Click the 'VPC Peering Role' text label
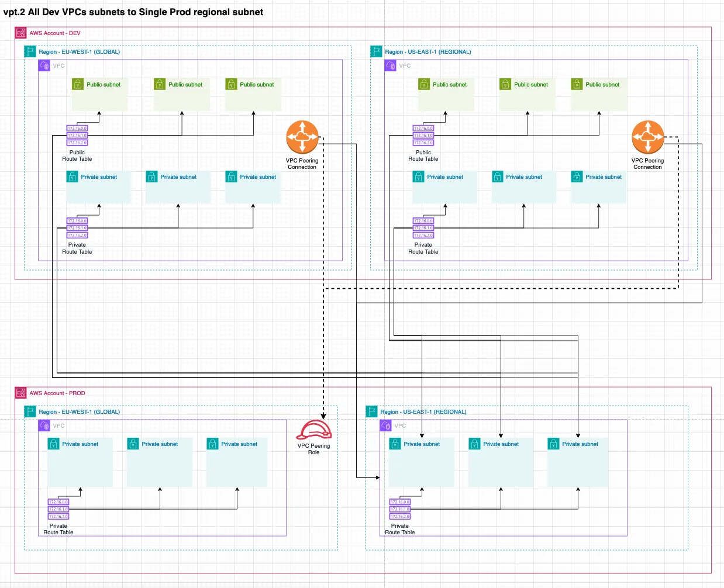The image size is (724, 588). [x=313, y=449]
